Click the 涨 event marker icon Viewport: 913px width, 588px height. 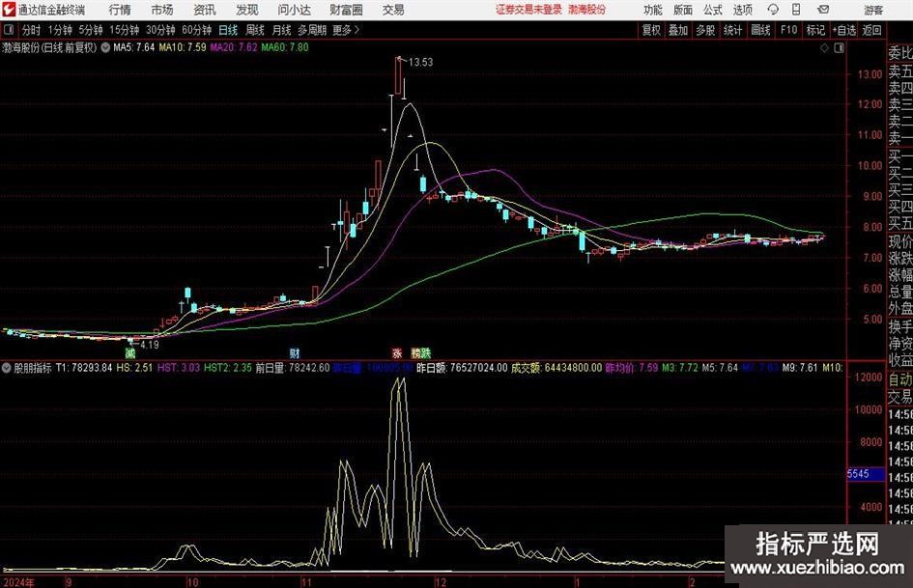point(397,352)
